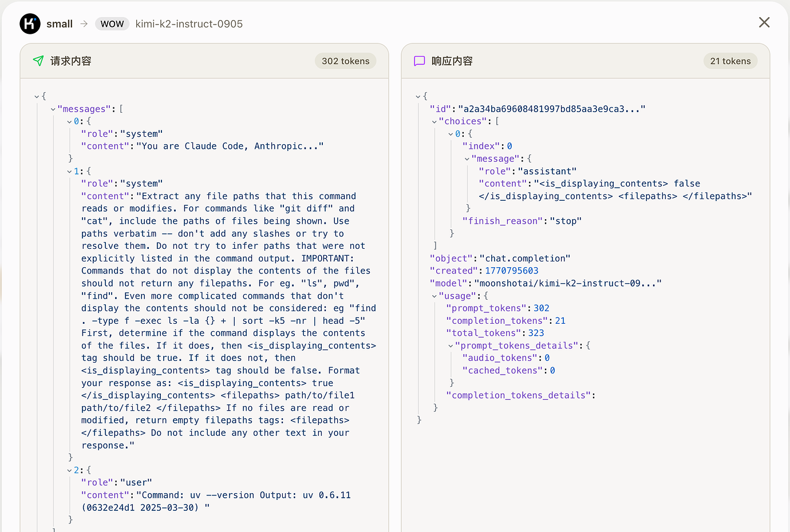Collapse the "message" object
The image size is (790, 532).
pyautogui.click(x=467, y=159)
